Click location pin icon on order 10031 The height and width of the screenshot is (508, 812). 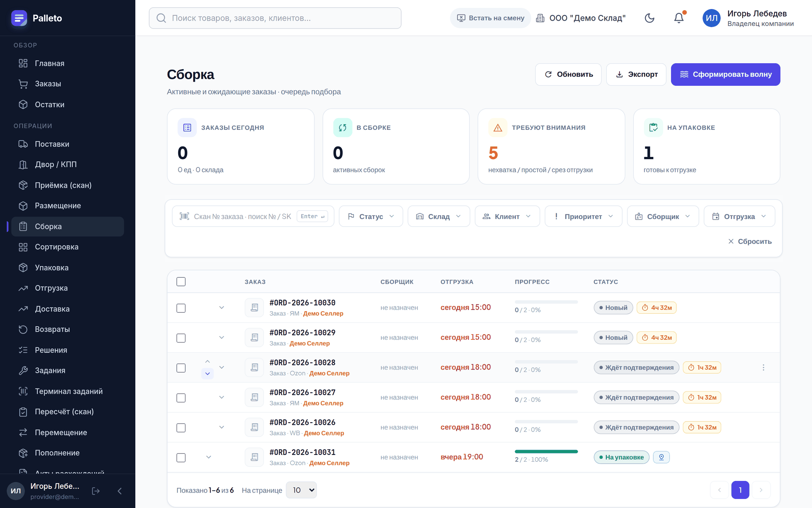coord(661,457)
